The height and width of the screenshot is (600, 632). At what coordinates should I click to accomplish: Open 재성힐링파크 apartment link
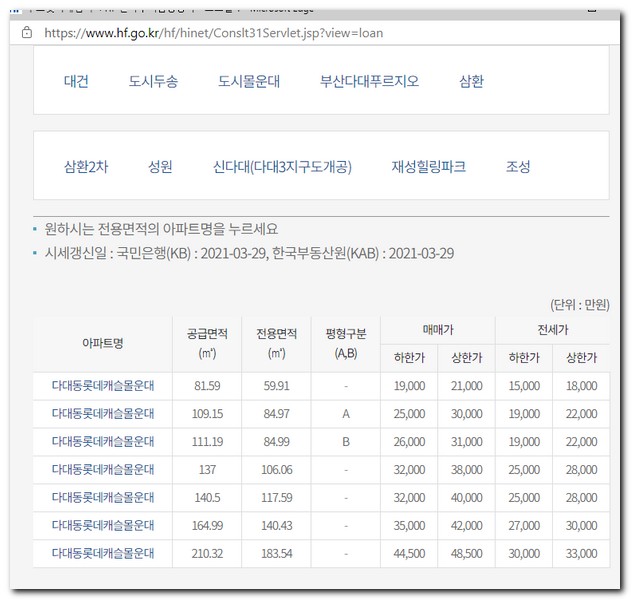pyautogui.click(x=428, y=167)
